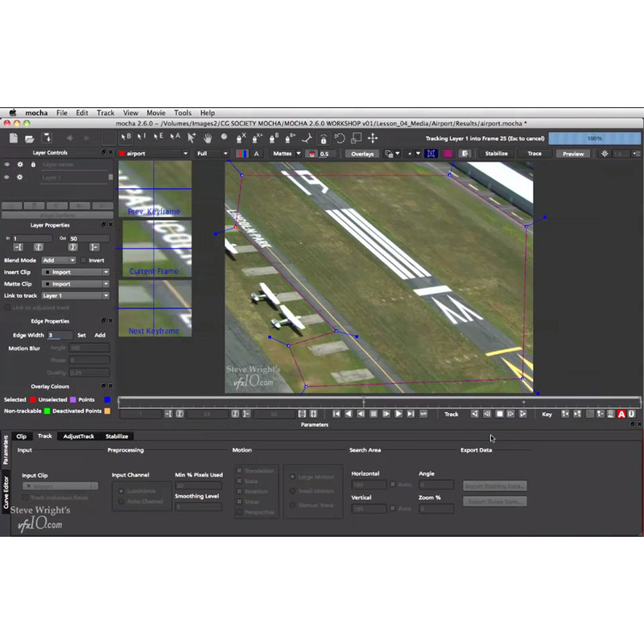Click the new project icon
Screen dimensions: 644x644
(x=14, y=138)
